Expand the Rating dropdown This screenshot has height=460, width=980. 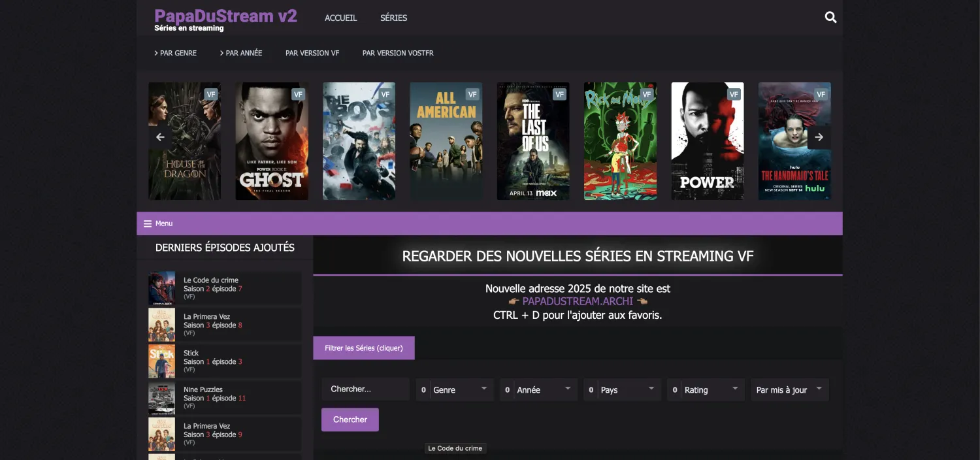706,389
